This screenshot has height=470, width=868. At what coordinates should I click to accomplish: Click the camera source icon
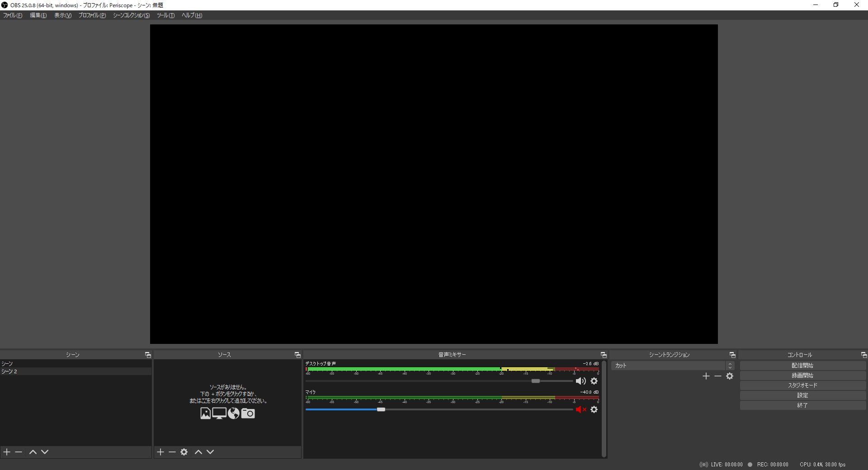tap(248, 413)
